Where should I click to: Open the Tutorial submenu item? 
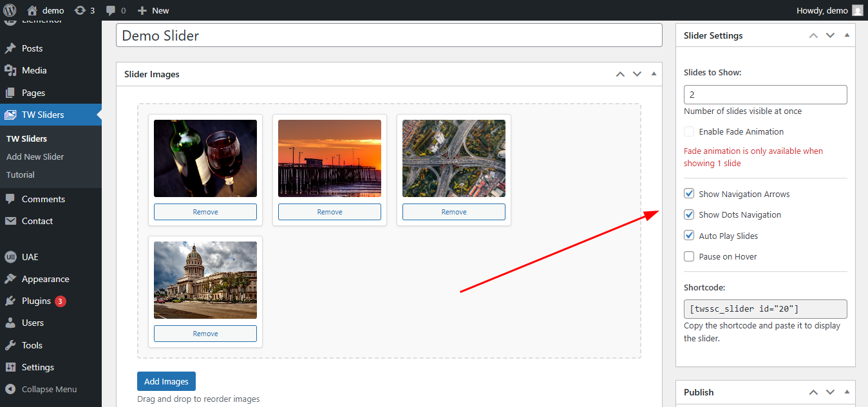click(21, 175)
